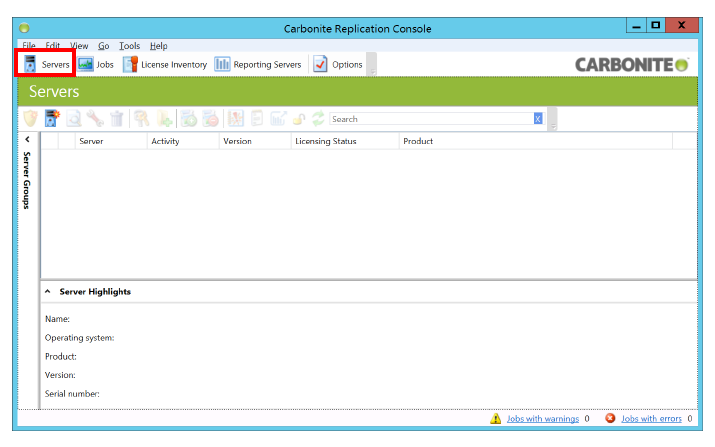Sort by the Product column header
The height and width of the screenshot is (447, 715).
[536, 141]
